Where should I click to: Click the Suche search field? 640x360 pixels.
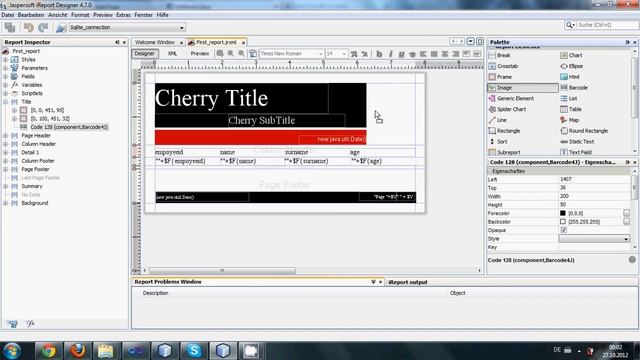tap(606, 25)
